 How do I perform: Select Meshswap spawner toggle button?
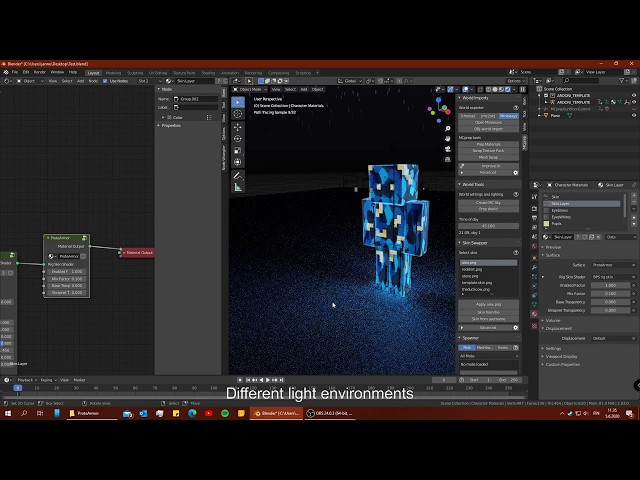tap(484, 348)
